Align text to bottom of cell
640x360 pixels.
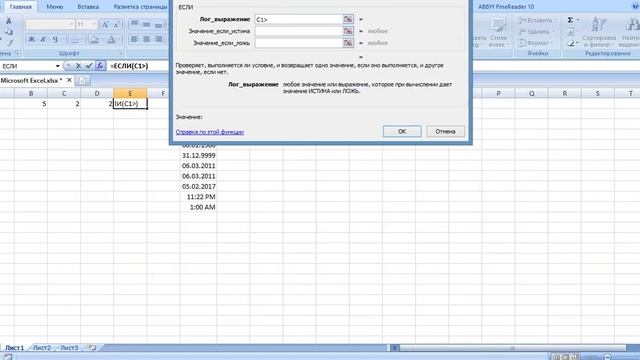coord(158,24)
